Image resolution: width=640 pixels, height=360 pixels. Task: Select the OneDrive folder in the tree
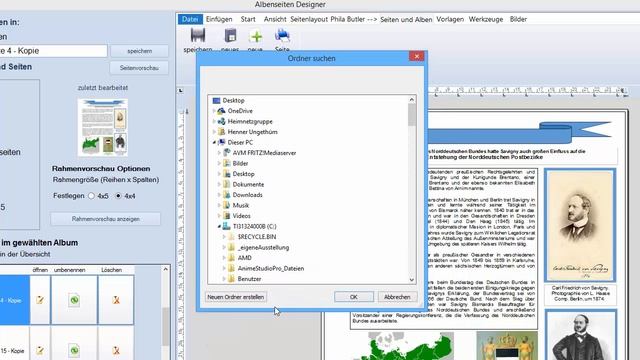[240, 111]
